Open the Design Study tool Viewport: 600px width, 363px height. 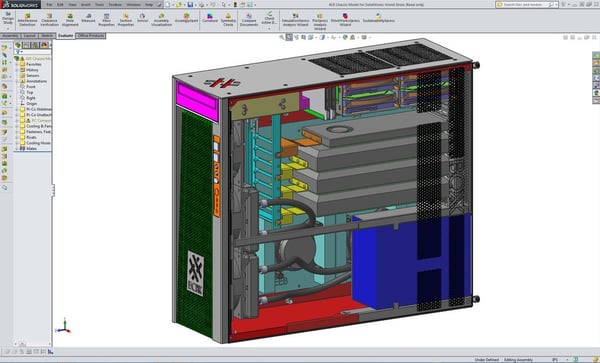point(8,18)
